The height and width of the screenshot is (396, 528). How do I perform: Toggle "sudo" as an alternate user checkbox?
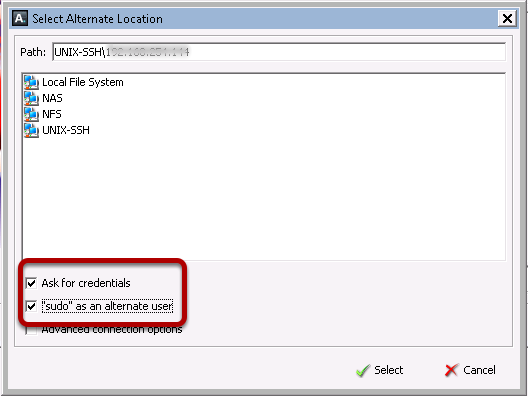click(x=31, y=306)
